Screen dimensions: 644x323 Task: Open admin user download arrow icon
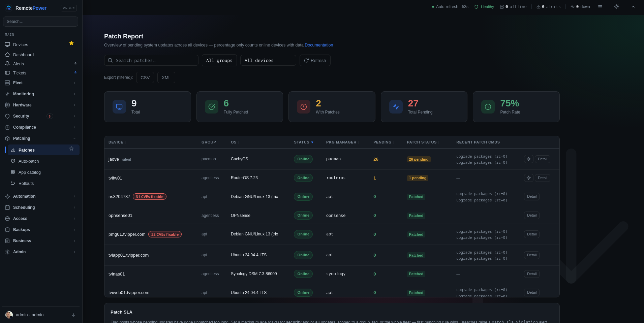73,315
